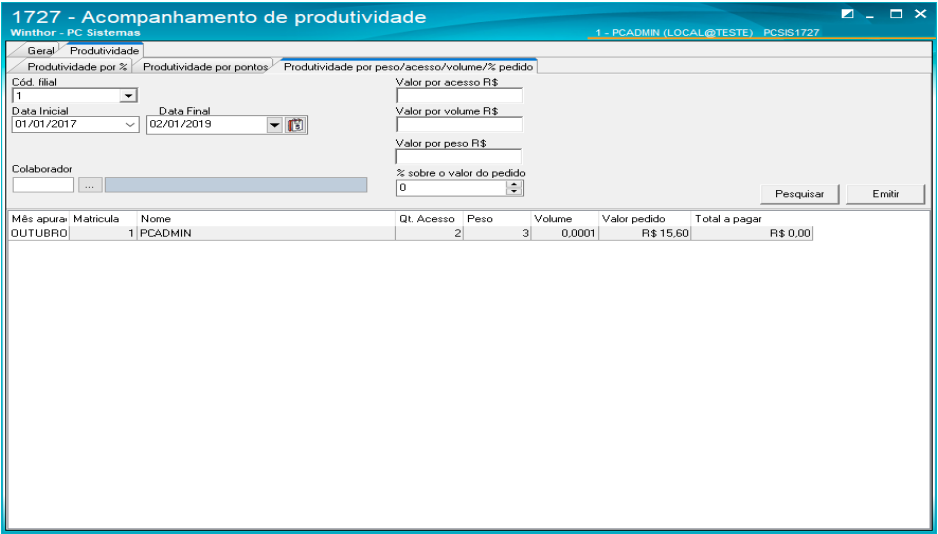Viewport: 938px width, 534px height.
Task: Sort by the Nome column header
Action: click(x=266, y=219)
